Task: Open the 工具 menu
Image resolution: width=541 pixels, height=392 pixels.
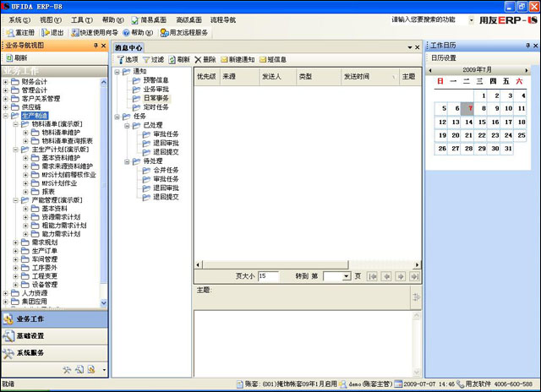Action: point(82,20)
